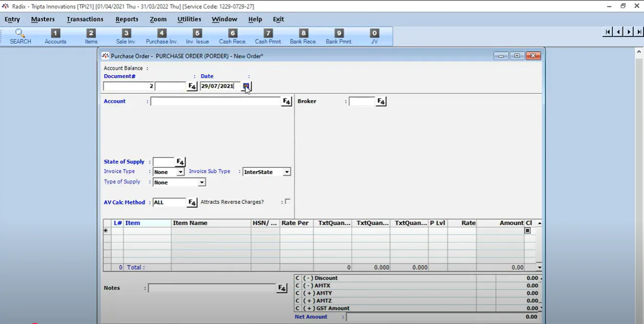Click F4 lookup for AV Calc Method

[192, 202]
